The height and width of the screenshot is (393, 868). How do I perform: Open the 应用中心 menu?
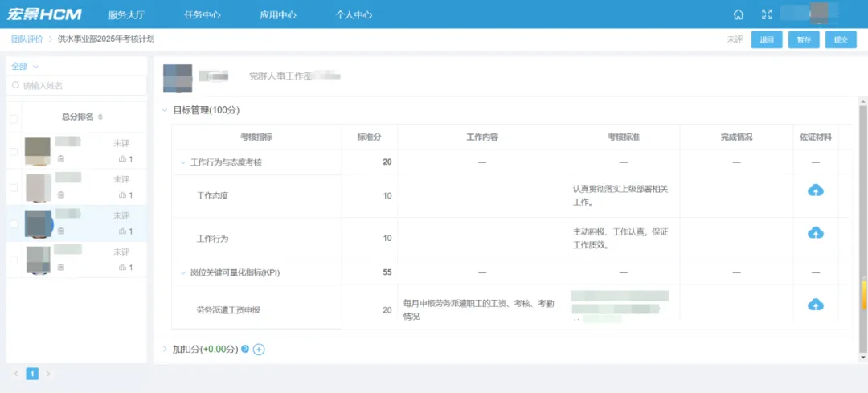pos(278,15)
